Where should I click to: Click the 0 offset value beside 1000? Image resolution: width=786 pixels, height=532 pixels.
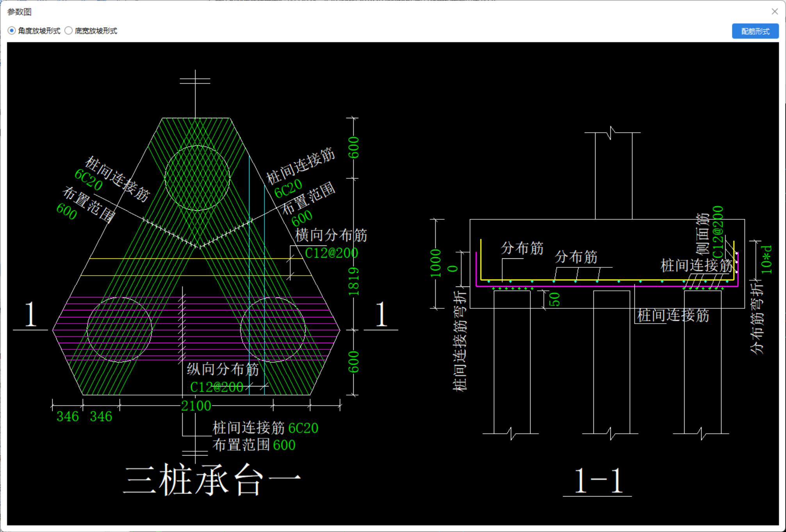coord(453,269)
